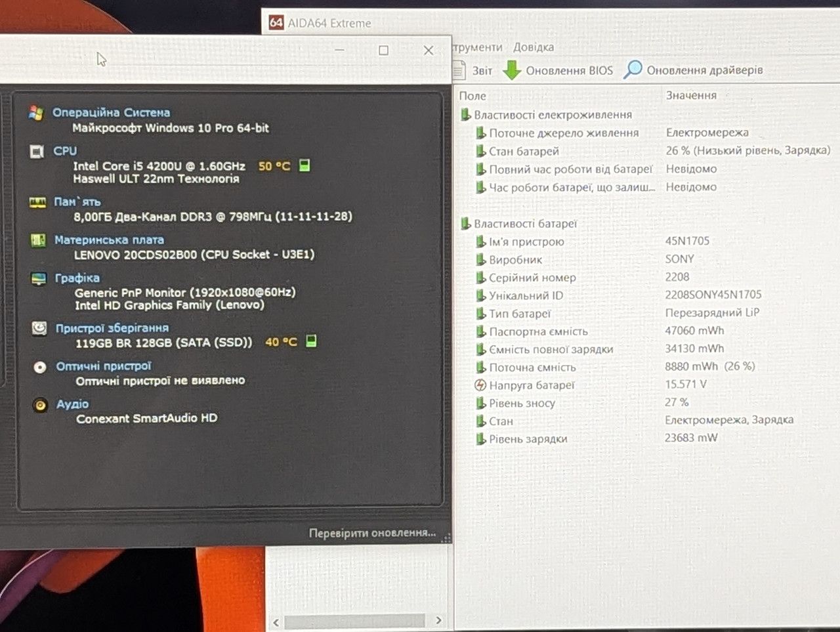
Task: Click the Значення column header
Action: click(x=691, y=96)
